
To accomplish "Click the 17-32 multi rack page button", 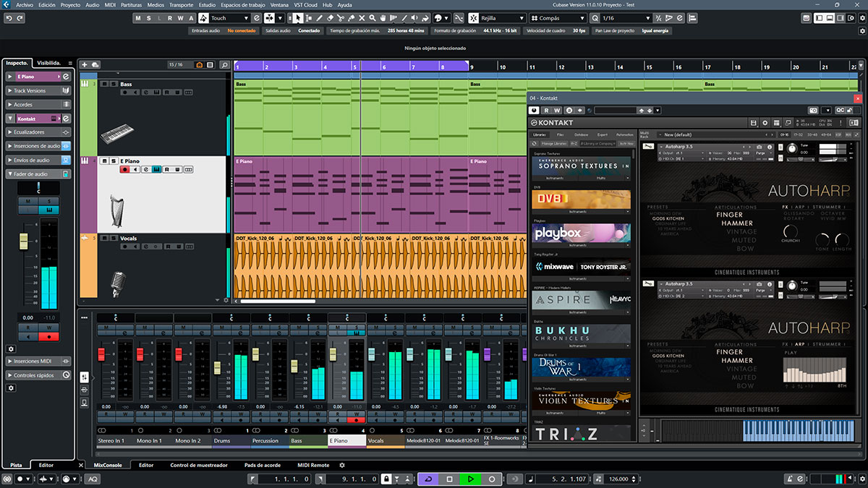I will pyautogui.click(x=798, y=134).
